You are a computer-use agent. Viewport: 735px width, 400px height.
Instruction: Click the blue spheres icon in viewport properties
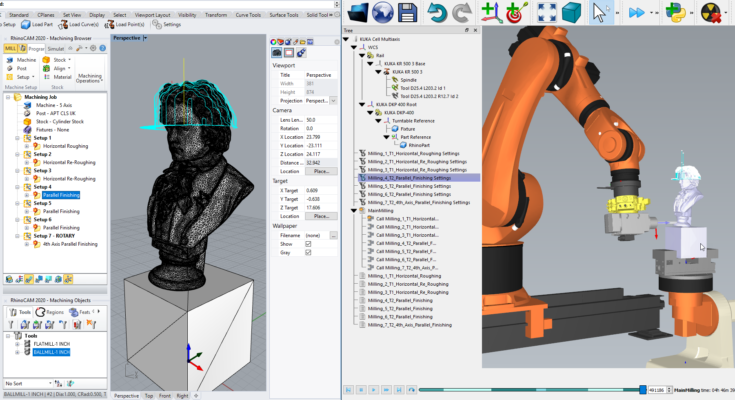tap(301, 53)
